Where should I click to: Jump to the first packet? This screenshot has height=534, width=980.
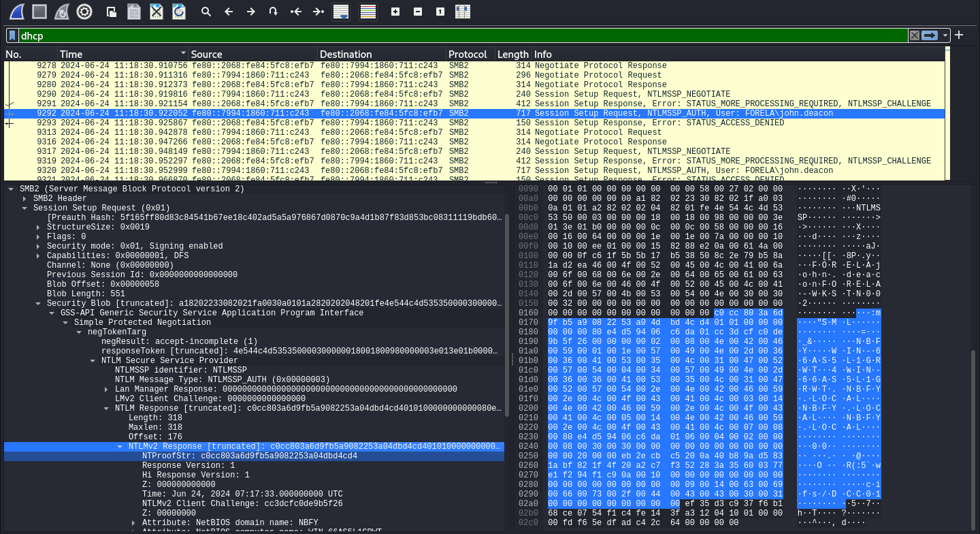[x=296, y=12]
